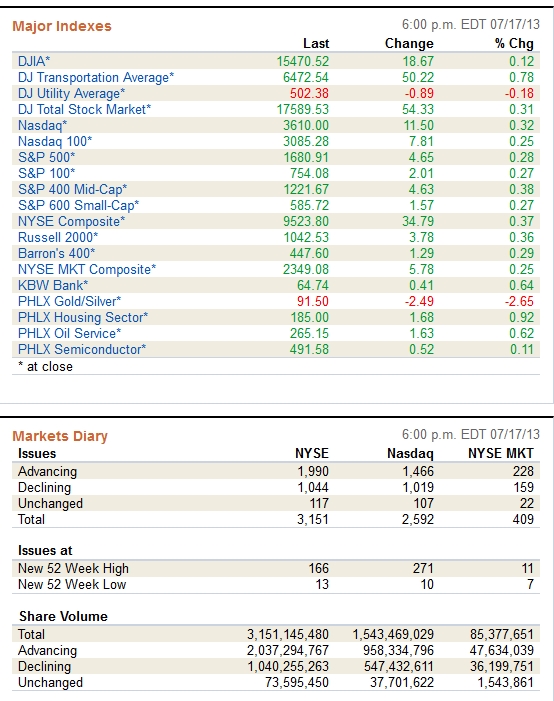Click the % Chg column header

pyautogui.click(x=514, y=43)
